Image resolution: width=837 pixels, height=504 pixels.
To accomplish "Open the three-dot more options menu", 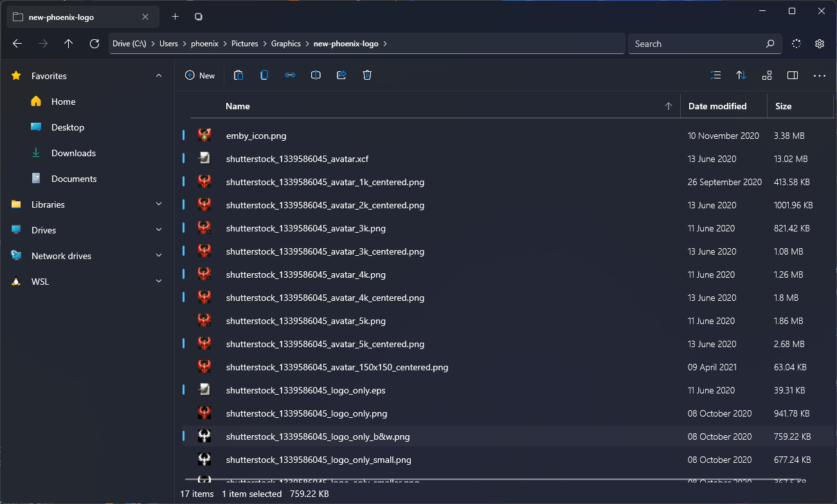I will (820, 75).
